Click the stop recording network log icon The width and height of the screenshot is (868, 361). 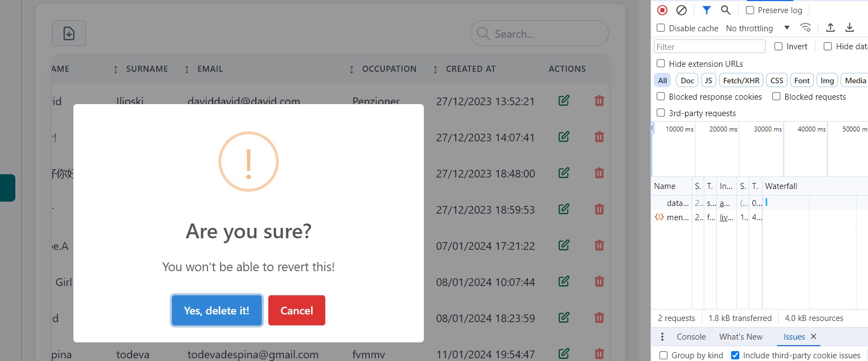(662, 10)
